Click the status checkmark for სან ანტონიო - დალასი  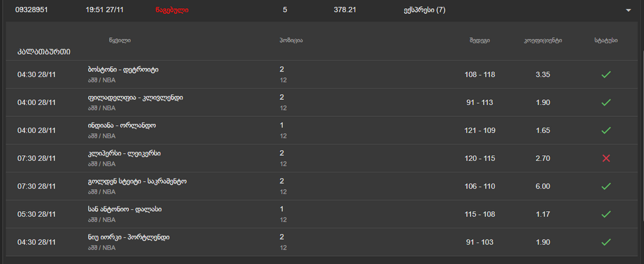(x=606, y=214)
